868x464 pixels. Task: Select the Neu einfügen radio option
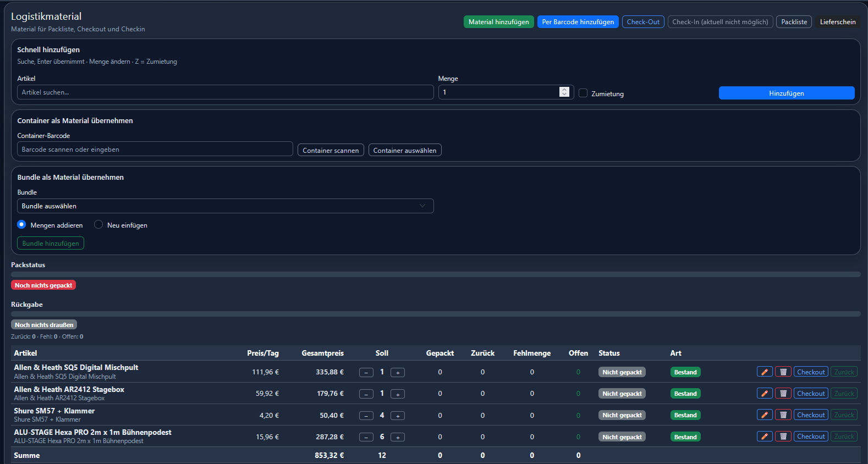98,224
